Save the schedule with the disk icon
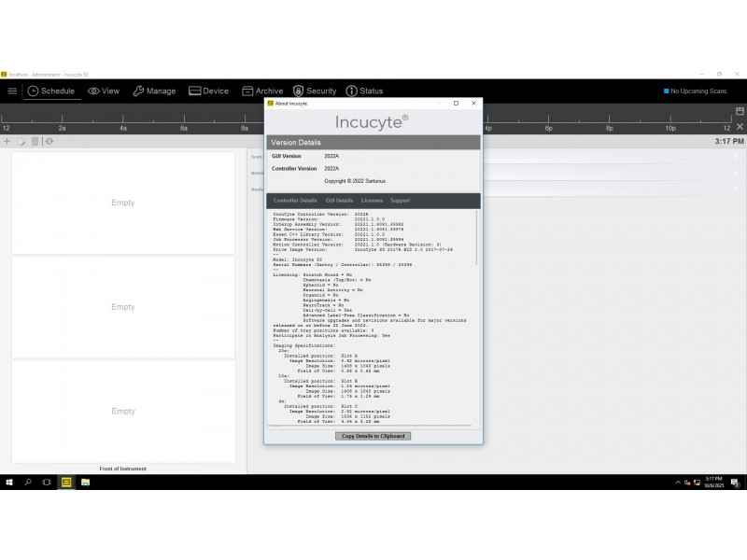The image size is (747, 560). (740, 111)
